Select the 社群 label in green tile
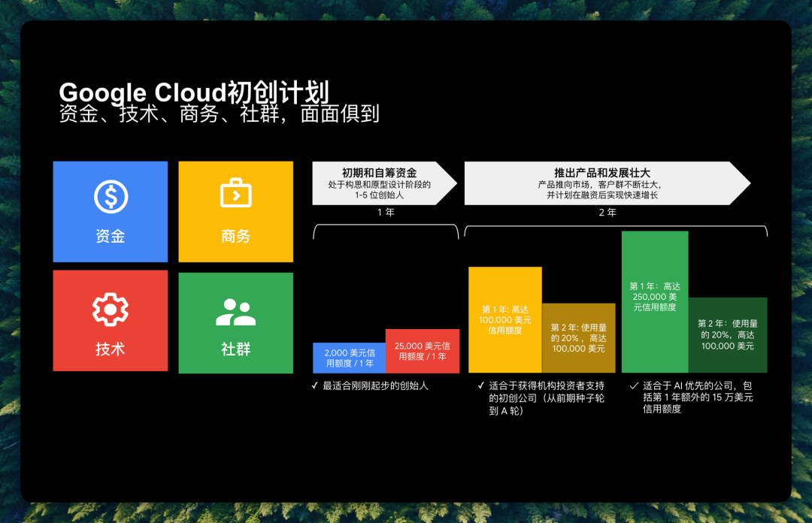The image size is (812, 523). coord(235,349)
